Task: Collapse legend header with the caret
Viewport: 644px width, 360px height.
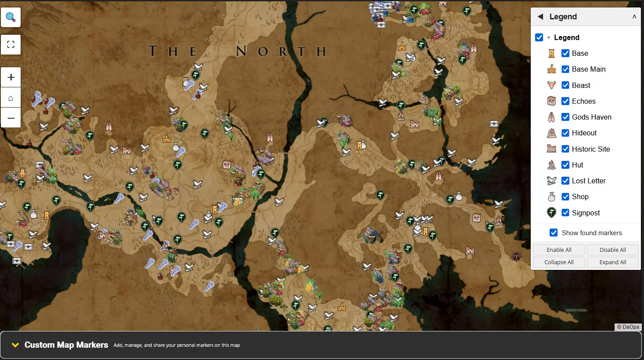Action: (634, 17)
